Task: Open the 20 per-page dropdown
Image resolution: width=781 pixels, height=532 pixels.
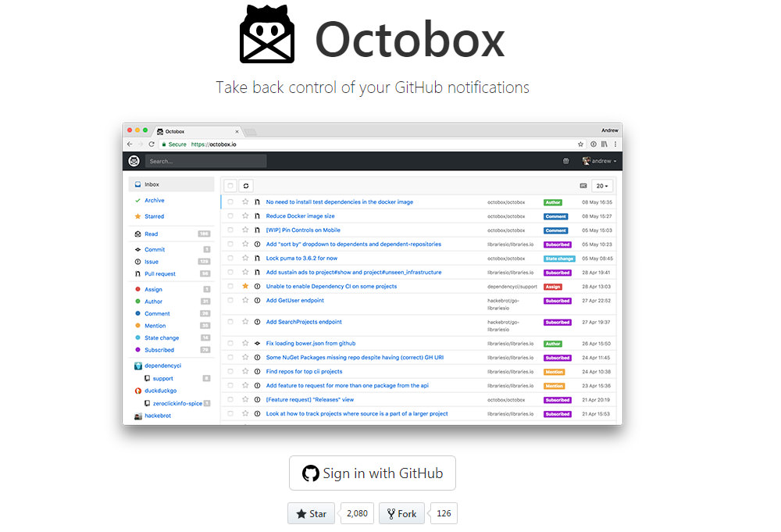Action: coord(602,186)
